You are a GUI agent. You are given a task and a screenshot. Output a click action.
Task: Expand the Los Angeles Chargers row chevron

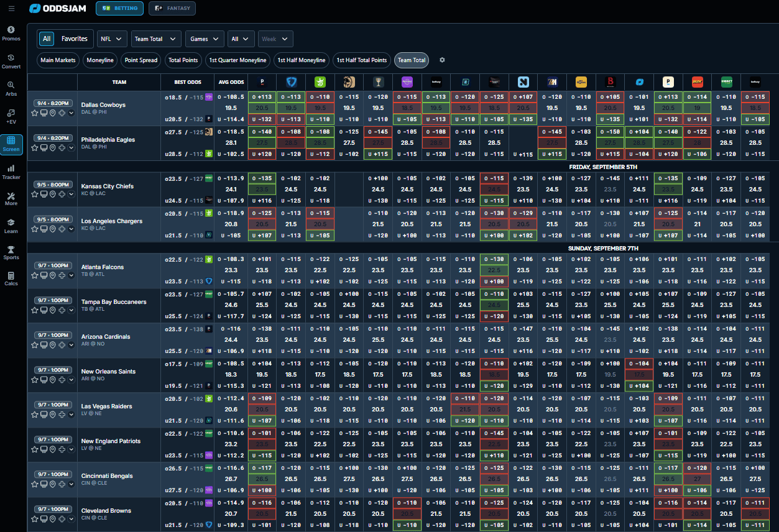[x=71, y=229]
